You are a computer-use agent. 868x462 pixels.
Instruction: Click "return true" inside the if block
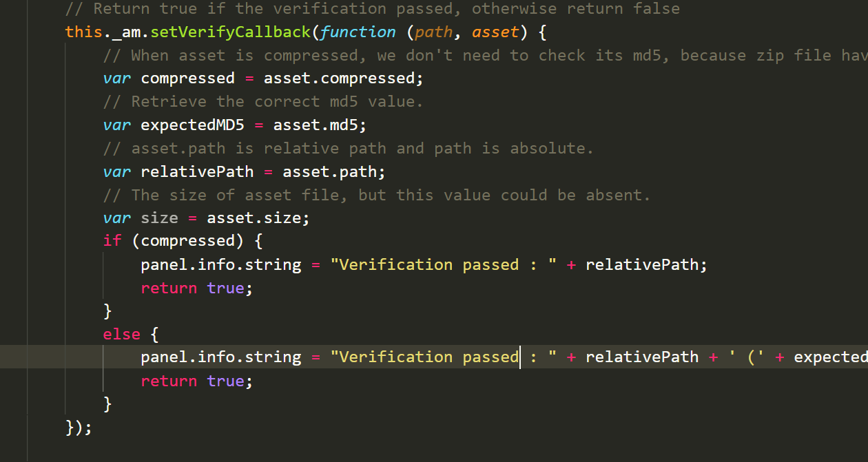(196, 288)
